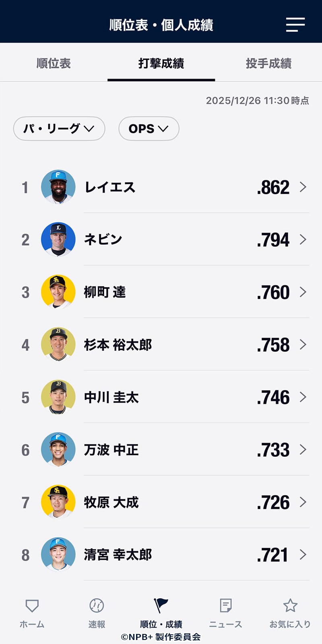Tap レイエス player avatar
322x644 pixels.
pyautogui.click(x=58, y=187)
